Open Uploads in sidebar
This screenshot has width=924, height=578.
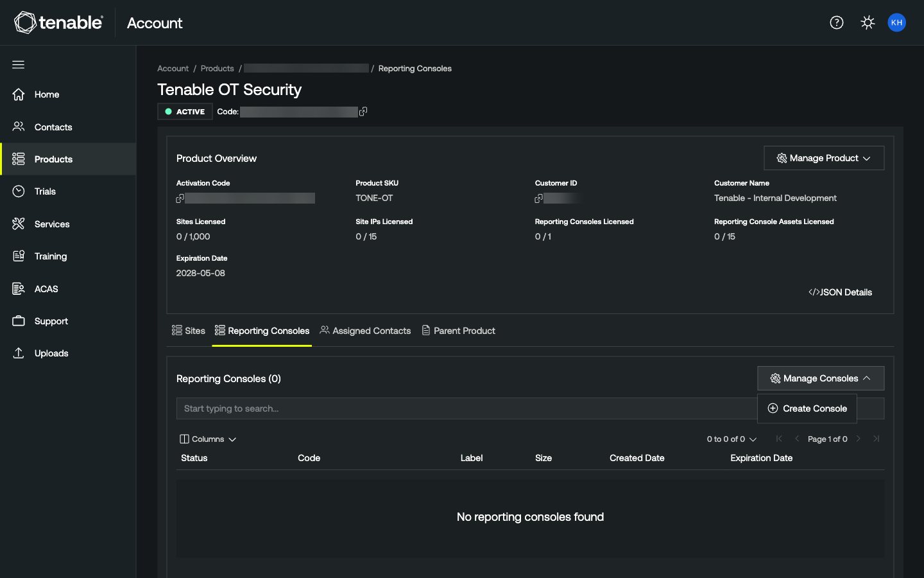coord(68,353)
